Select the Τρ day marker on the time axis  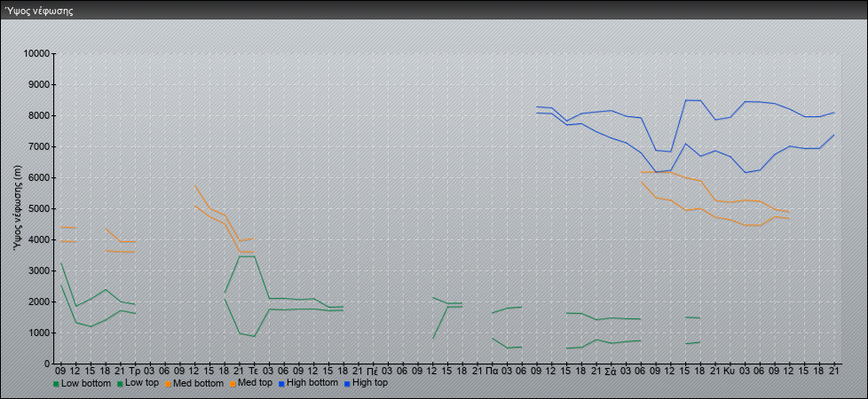[x=134, y=369]
